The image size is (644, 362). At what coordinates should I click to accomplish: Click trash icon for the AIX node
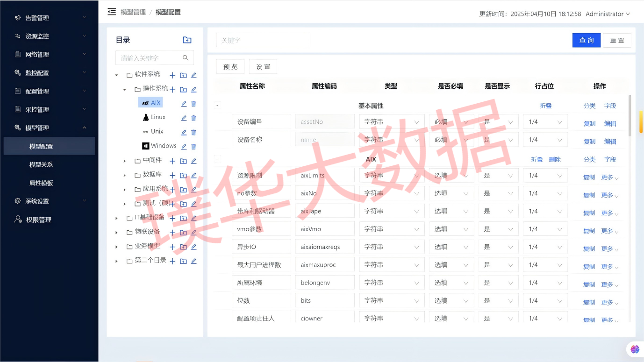coord(194,104)
